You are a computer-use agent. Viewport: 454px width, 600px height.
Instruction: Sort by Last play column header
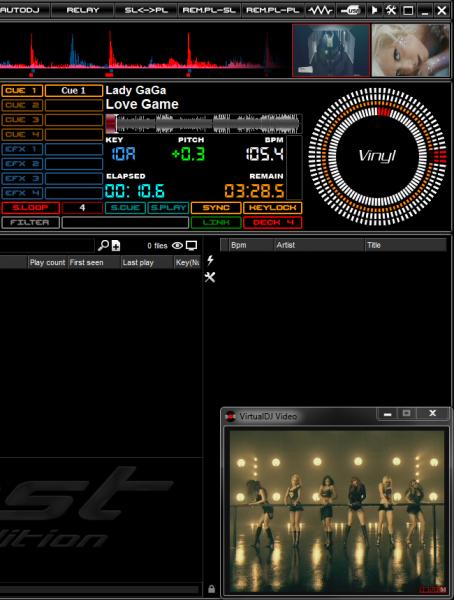(x=147, y=262)
